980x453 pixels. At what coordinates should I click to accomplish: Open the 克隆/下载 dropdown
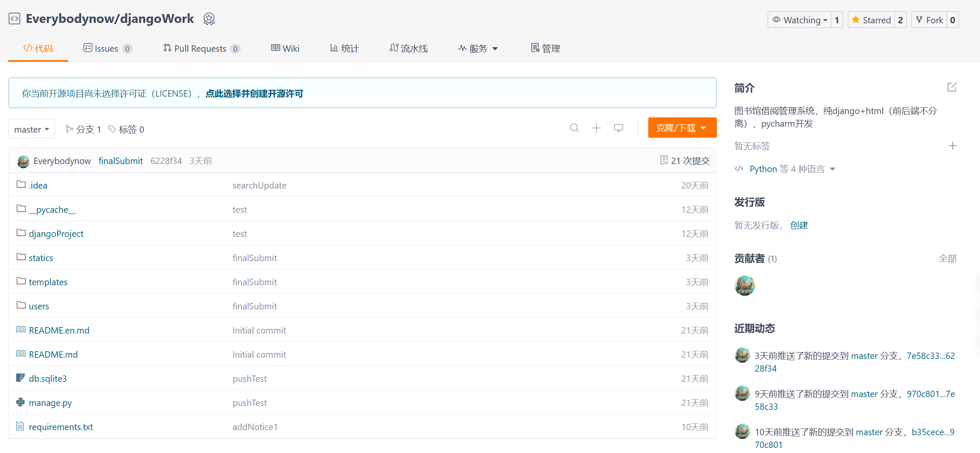pos(682,128)
